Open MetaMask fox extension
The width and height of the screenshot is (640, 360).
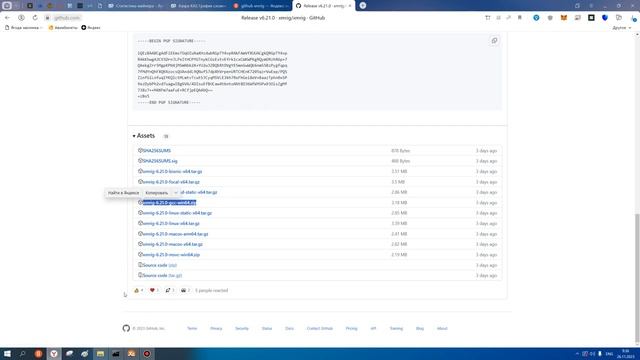pos(564,18)
